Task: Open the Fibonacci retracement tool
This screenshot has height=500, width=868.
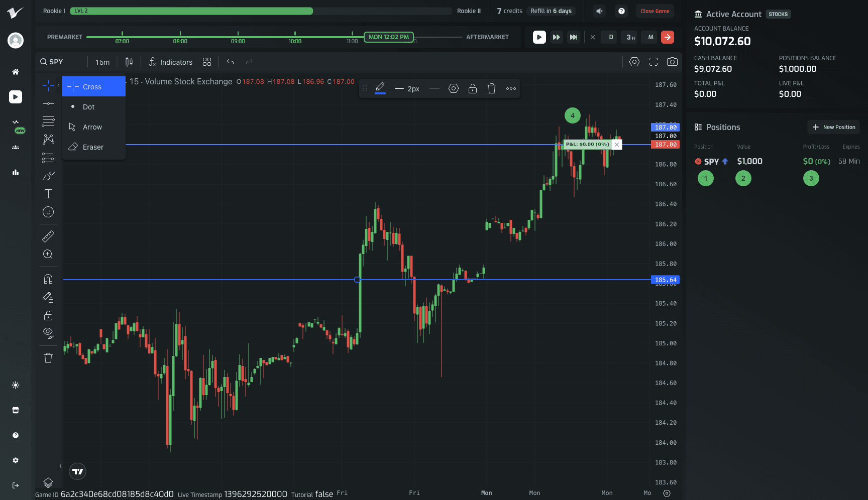Action: (48, 121)
